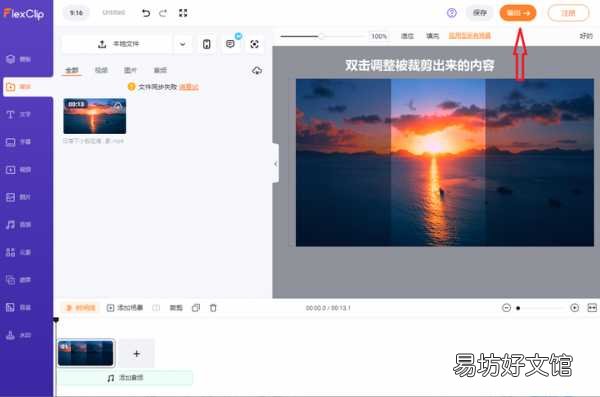The image size is (600, 397).
Task: Expand the upload source dropdown arrow
Action: pos(183,44)
